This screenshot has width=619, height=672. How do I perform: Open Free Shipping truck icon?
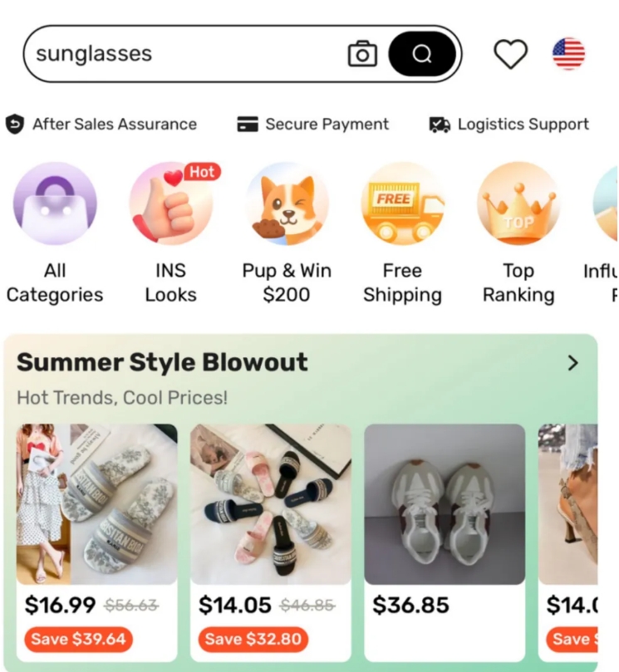click(x=402, y=204)
